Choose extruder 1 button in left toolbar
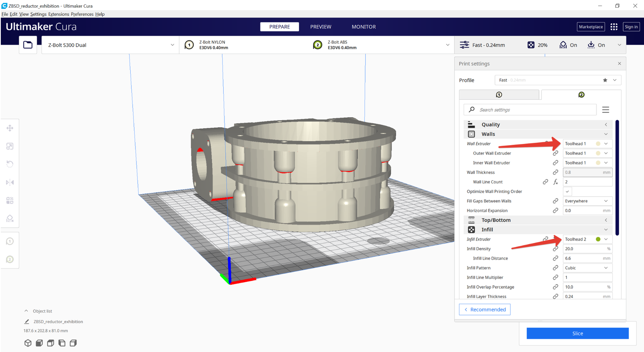This screenshot has height=352, width=644. coord(10,241)
